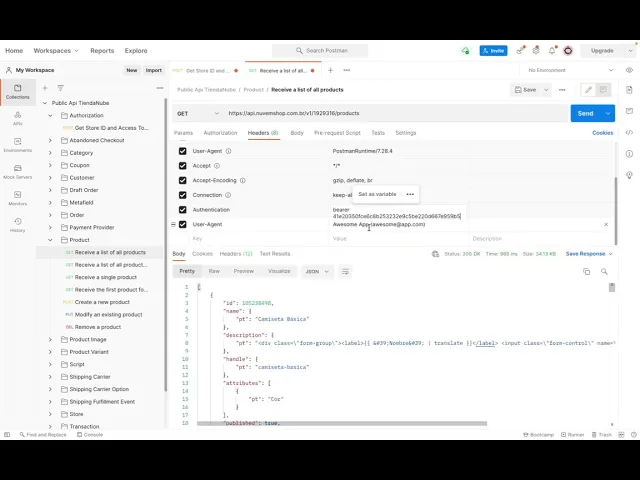The width and height of the screenshot is (640, 480).
Task: Expand the Customer folder
Action: tap(50, 178)
